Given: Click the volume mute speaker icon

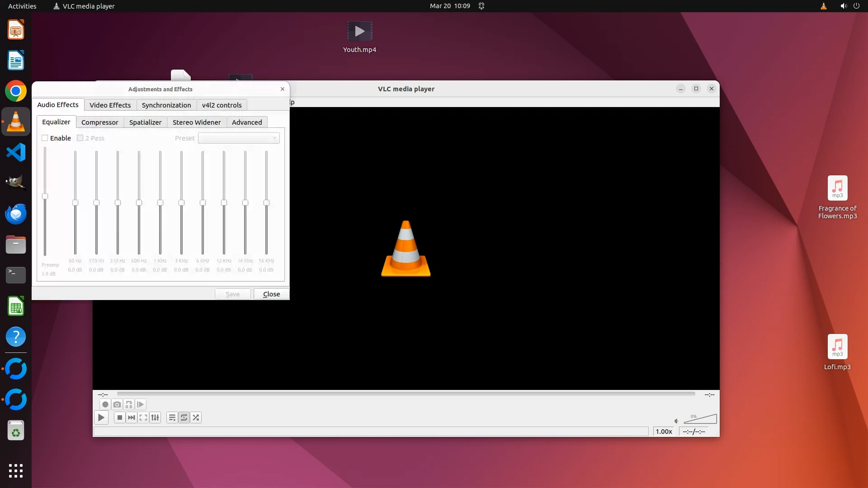Looking at the screenshot, I should (x=676, y=421).
